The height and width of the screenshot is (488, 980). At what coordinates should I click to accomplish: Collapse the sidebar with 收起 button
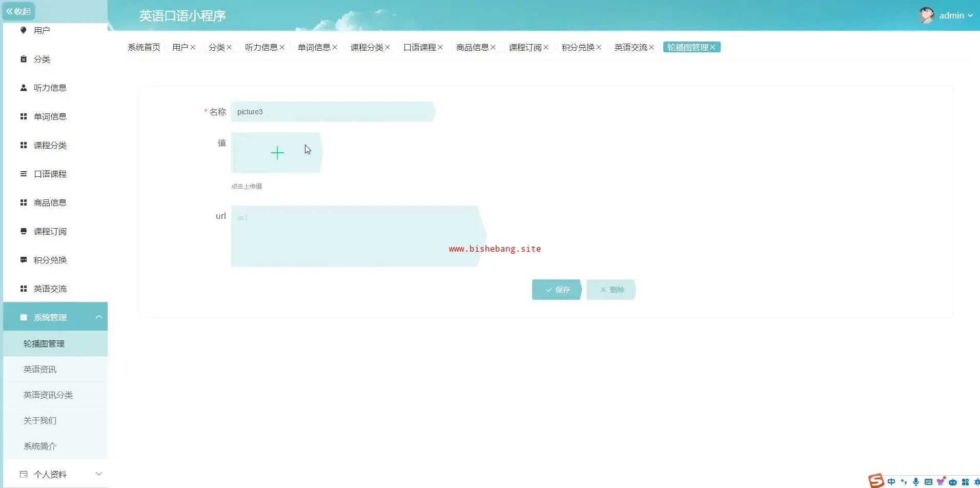[x=18, y=11]
